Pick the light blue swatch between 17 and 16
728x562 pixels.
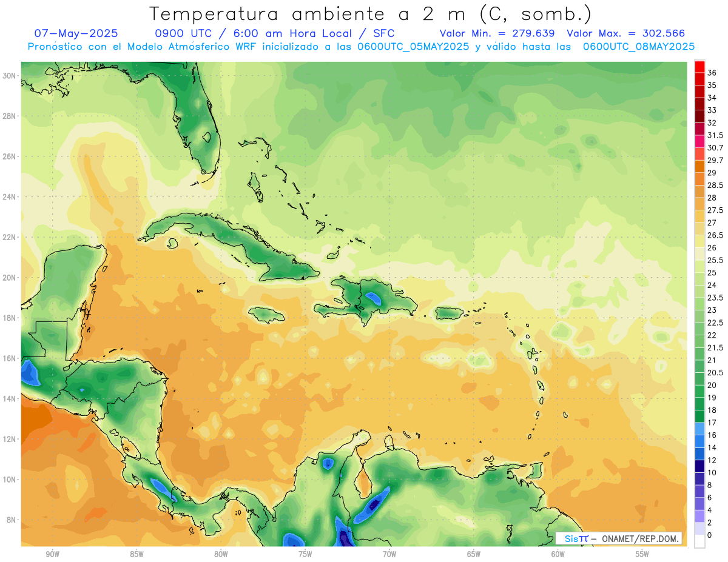699,429
